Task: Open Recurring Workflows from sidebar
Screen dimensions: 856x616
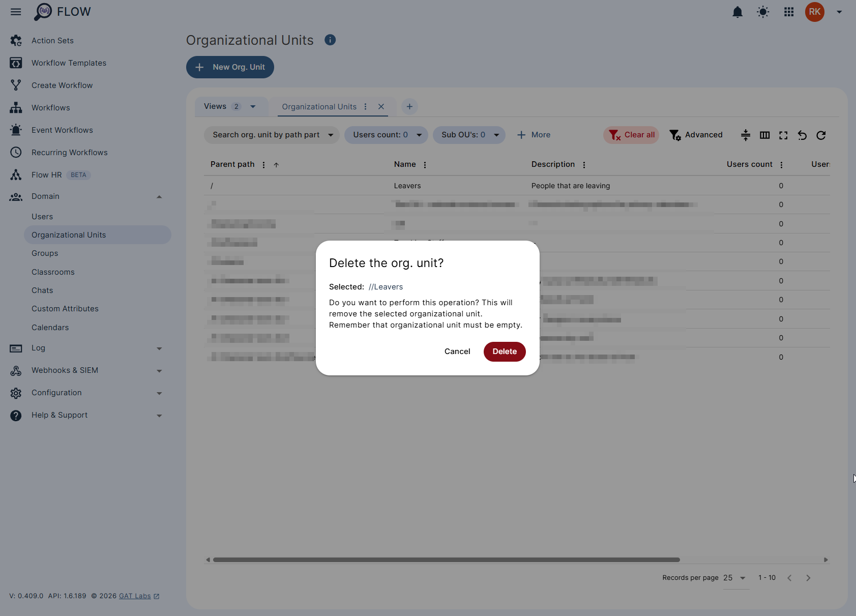Action: point(69,152)
